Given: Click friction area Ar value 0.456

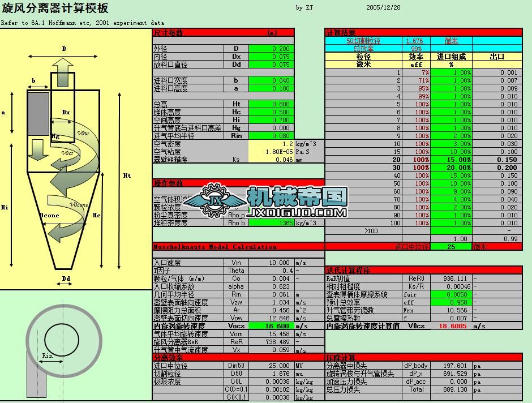Looking at the screenshot, I should (271, 310).
